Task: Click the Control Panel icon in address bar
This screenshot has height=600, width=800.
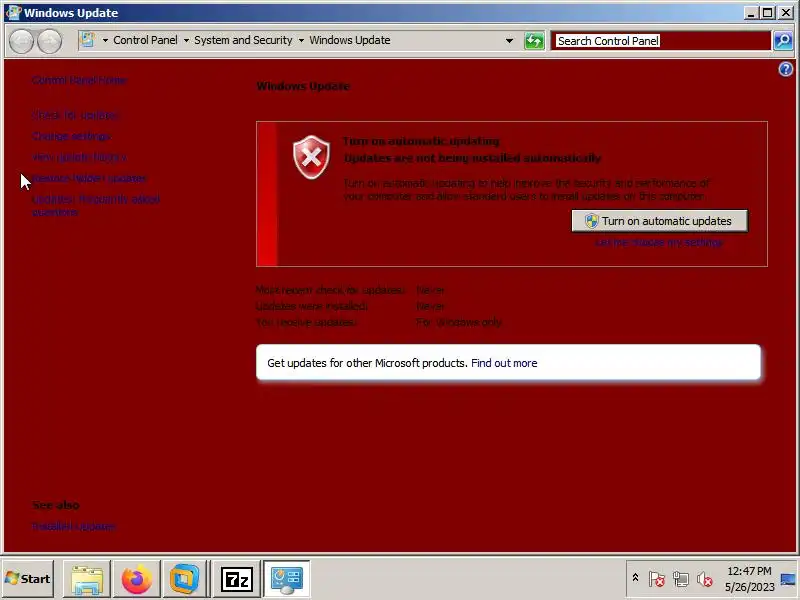Action: pyautogui.click(x=88, y=40)
